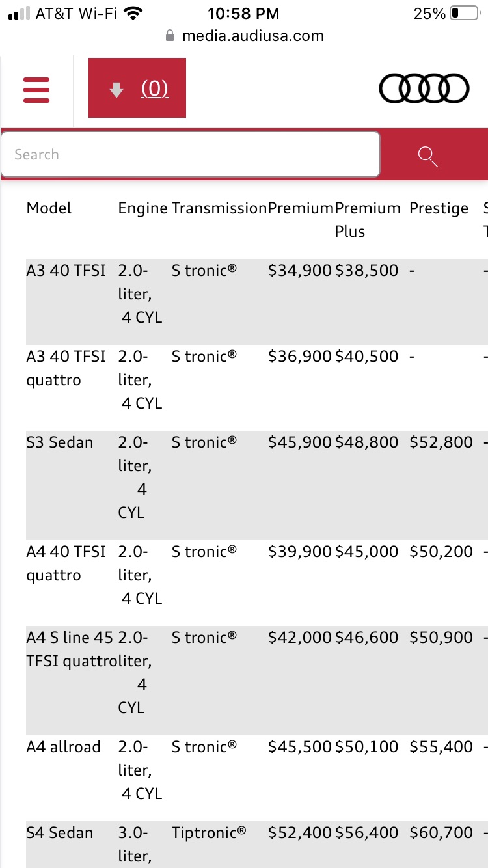Image resolution: width=488 pixels, height=868 pixels.
Task: Select the Model column header
Action: point(49,208)
